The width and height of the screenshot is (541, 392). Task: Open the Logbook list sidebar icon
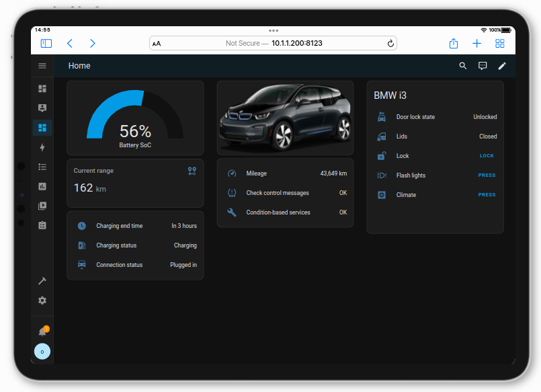[42, 167]
